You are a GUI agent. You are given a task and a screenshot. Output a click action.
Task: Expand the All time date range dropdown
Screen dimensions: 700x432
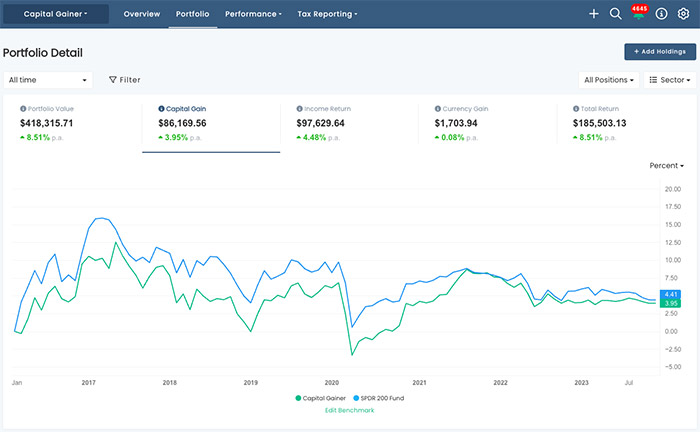[x=48, y=79]
